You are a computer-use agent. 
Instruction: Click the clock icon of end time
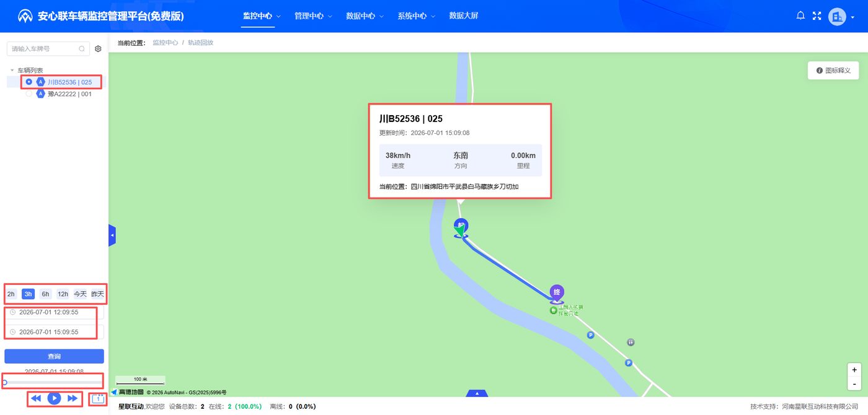tap(12, 332)
